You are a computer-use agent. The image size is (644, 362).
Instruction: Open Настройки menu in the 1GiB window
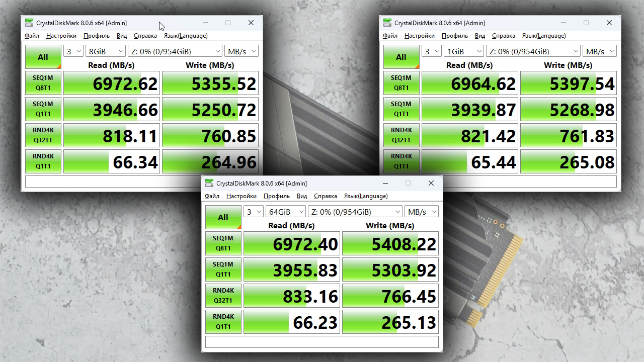click(x=420, y=36)
